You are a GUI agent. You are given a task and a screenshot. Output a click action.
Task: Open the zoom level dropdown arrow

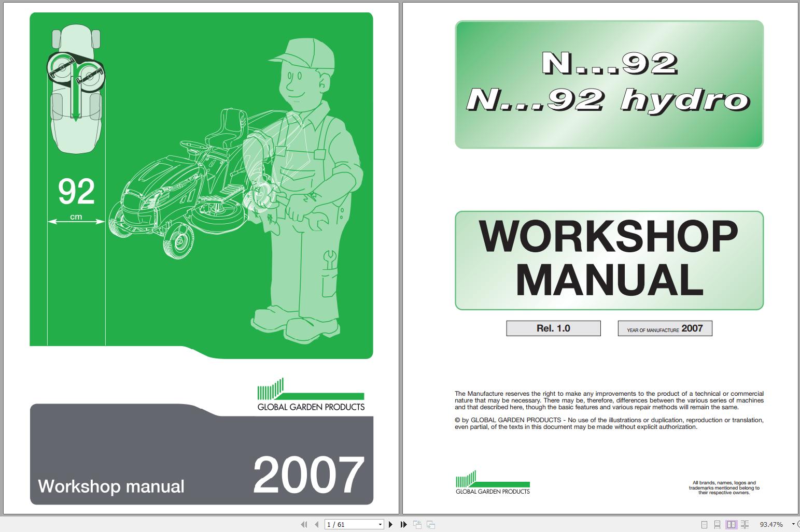tap(792, 524)
